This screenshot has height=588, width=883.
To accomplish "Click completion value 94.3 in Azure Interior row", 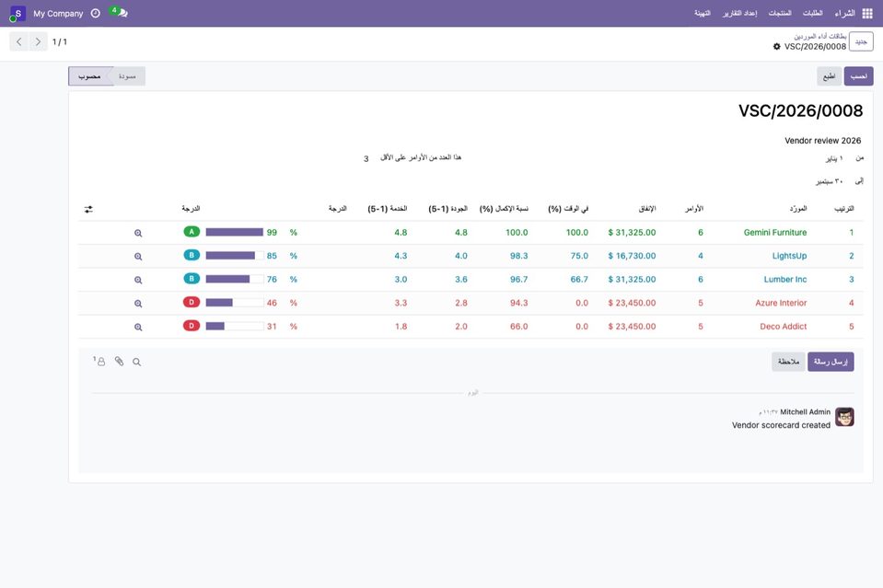I will click(518, 303).
